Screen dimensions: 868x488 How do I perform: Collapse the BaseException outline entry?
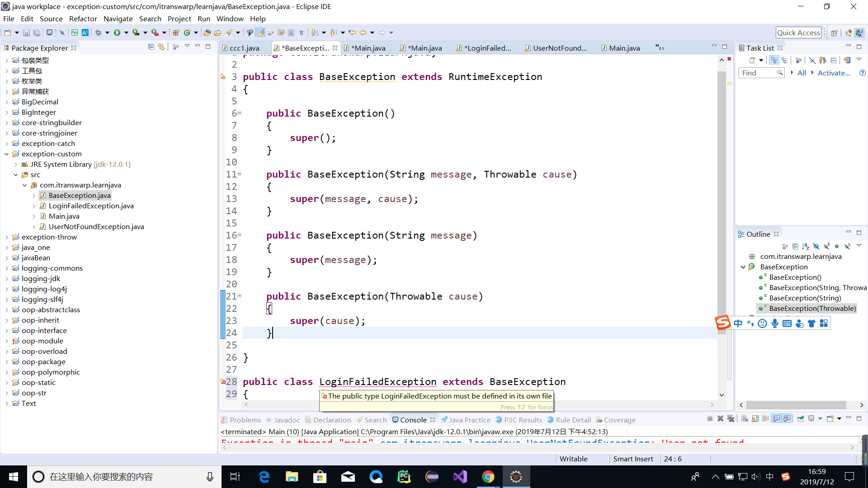[x=743, y=267]
